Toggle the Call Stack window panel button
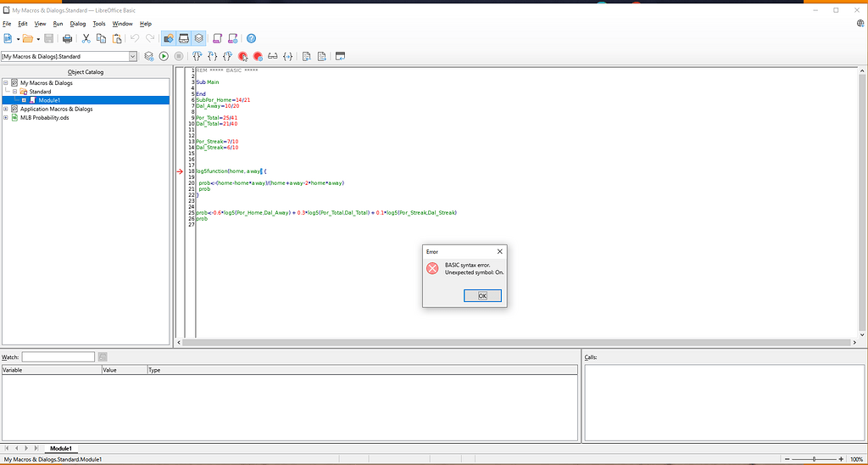Screen dimensions: 868x465 pyautogui.click(x=198, y=38)
